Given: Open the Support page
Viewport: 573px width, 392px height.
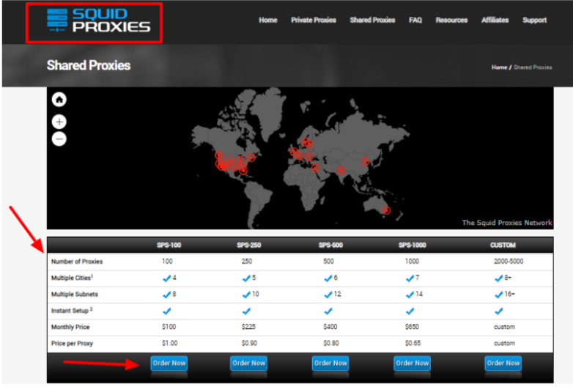Looking at the screenshot, I should point(535,20).
